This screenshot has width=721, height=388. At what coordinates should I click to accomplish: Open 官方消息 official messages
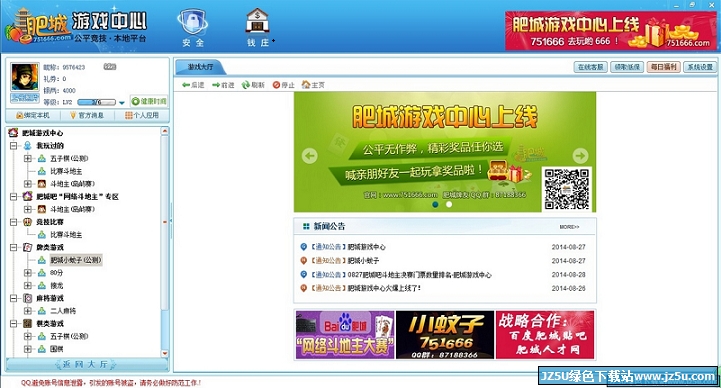coord(87,115)
